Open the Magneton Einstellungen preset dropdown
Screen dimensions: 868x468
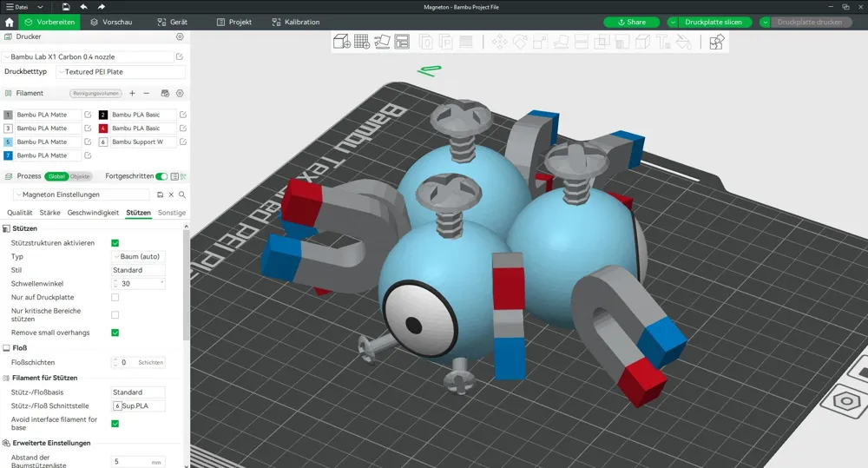[82, 194]
